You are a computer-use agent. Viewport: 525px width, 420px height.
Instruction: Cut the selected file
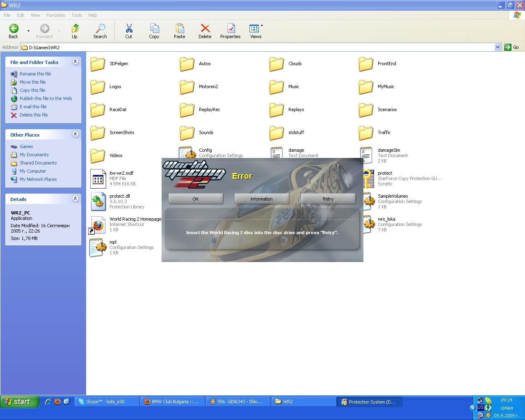click(x=129, y=31)
